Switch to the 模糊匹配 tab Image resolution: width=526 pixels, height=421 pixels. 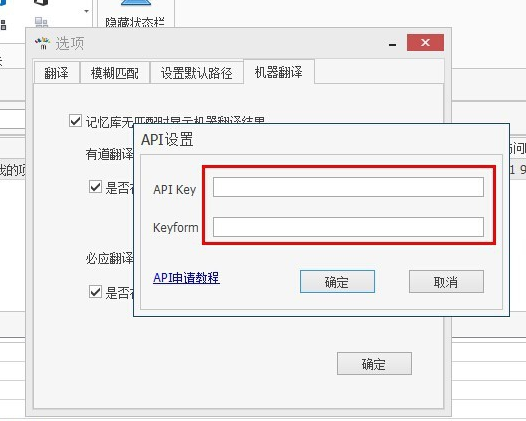point(115,73)
